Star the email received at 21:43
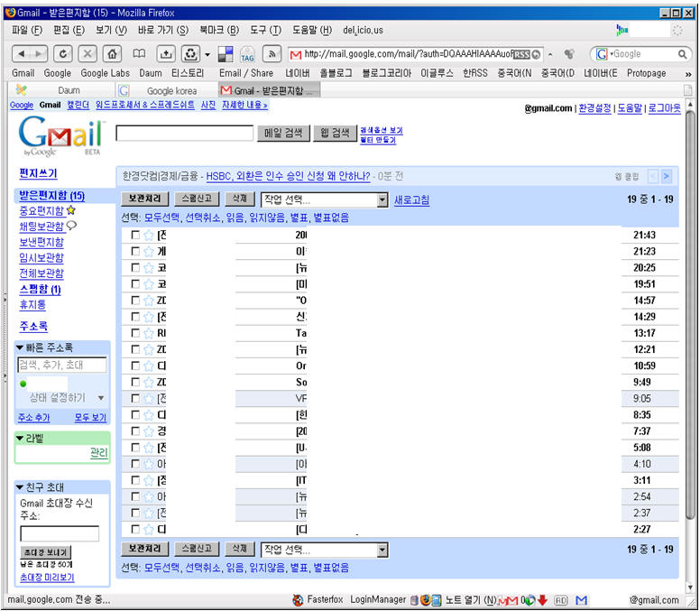This screenshot has height=611, width=700. point(149,235)
